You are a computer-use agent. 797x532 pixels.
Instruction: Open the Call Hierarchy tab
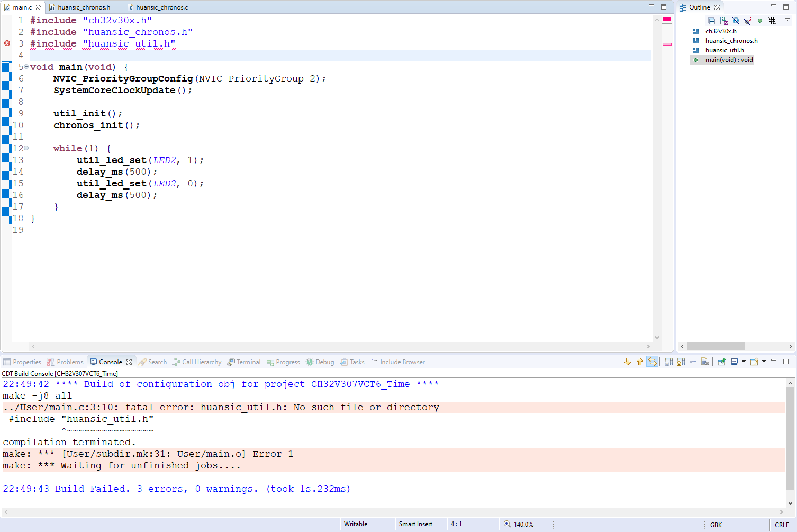[x=197, y=362]
